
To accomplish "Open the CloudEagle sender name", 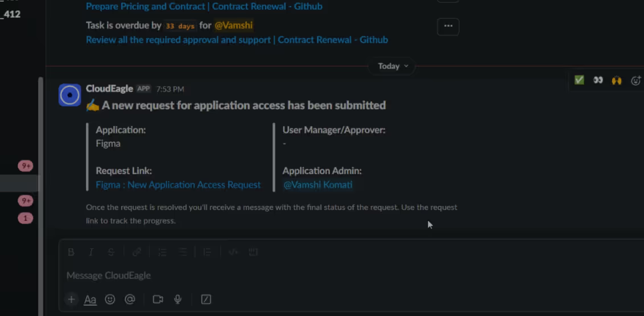I will [109, 89].
